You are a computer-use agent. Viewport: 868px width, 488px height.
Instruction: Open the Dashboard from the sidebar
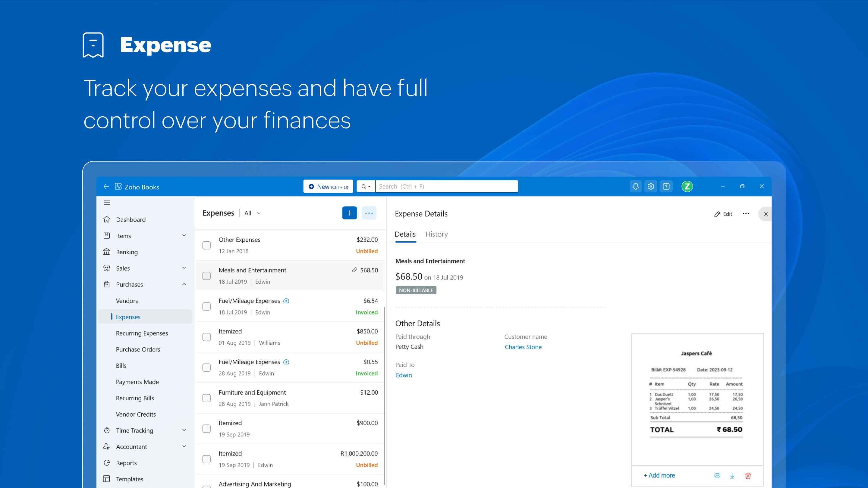[131, 219]
